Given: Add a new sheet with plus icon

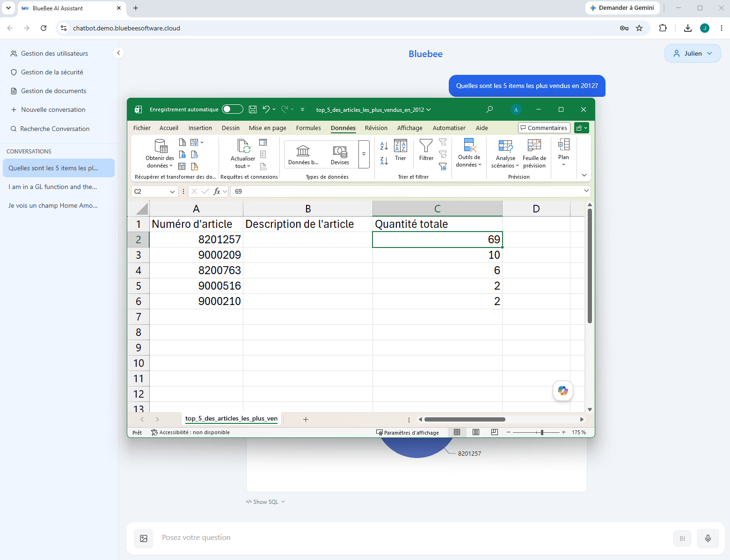Looking at the screenshot, I should pyautogui.click(x=306, y=419).
